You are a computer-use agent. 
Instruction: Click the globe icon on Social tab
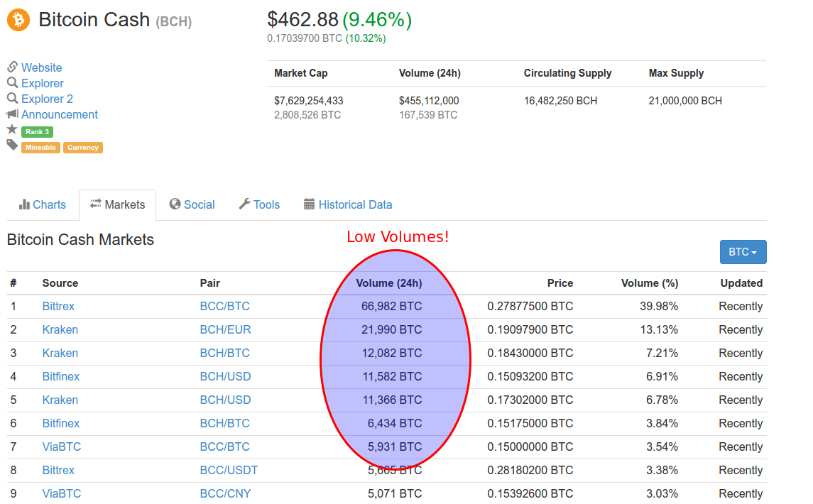click(x=175, y=204)
